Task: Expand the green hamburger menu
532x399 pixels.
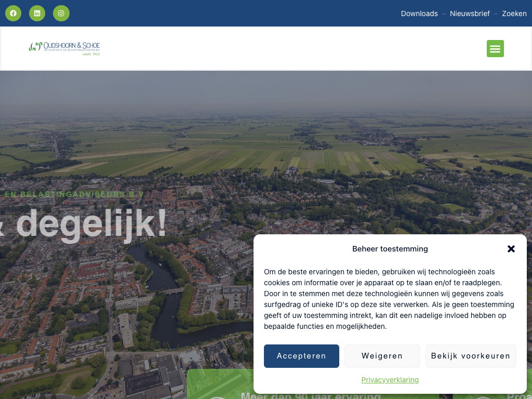Action: pyautogui.click(x=495, y=48)
